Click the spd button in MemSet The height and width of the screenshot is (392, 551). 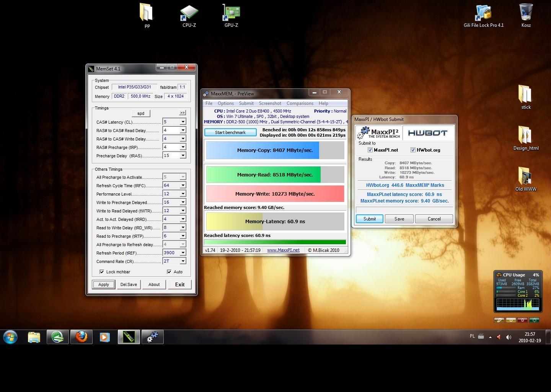pyautogui.click(x=141, y=113)
